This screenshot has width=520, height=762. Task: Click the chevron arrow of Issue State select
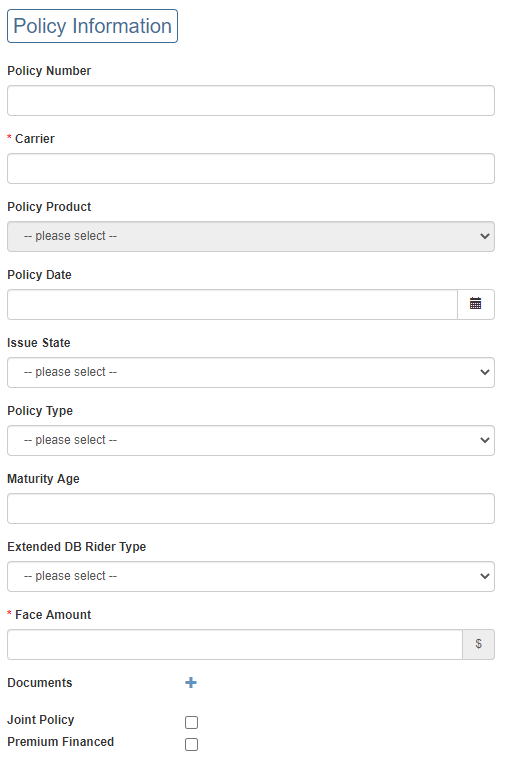pos(485,372)
